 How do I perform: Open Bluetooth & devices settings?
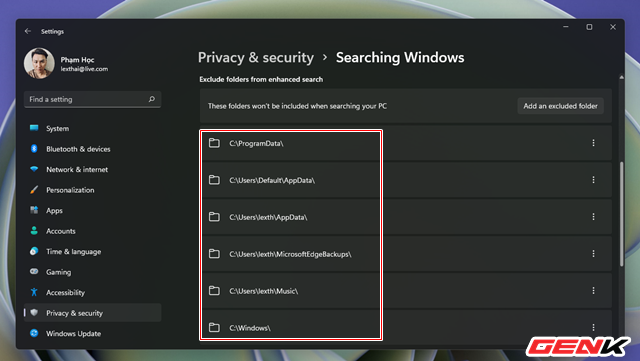point(92,149)
